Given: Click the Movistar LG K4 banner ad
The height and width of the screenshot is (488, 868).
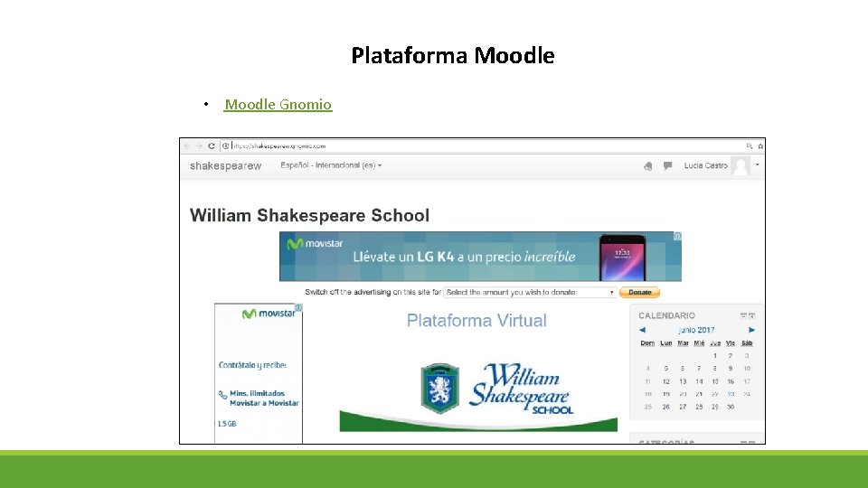Looking at the screenshot, I should pos(480,257).
